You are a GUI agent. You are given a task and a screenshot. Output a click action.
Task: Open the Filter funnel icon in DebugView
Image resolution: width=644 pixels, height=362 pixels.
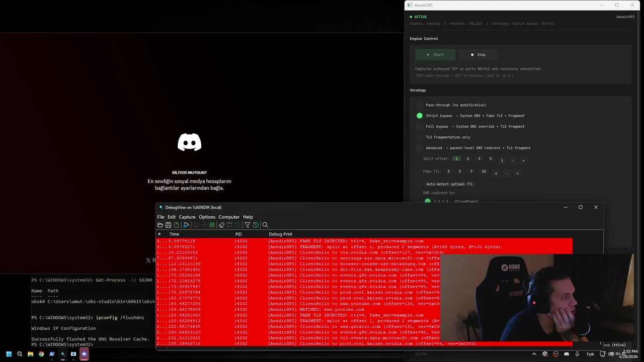[x=247, y=225]
